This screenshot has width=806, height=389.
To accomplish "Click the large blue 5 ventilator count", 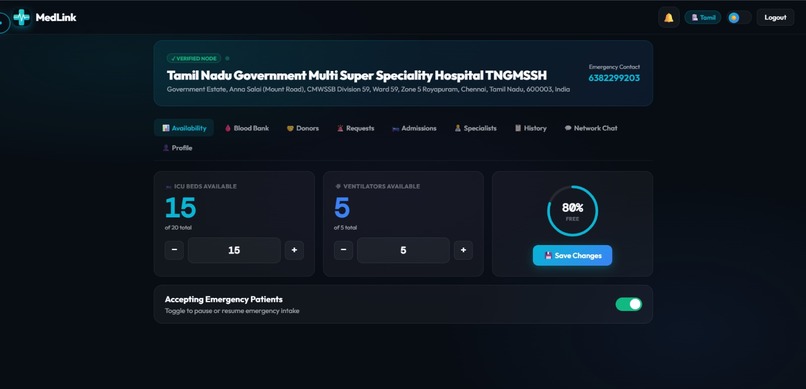I will [342, 208].
